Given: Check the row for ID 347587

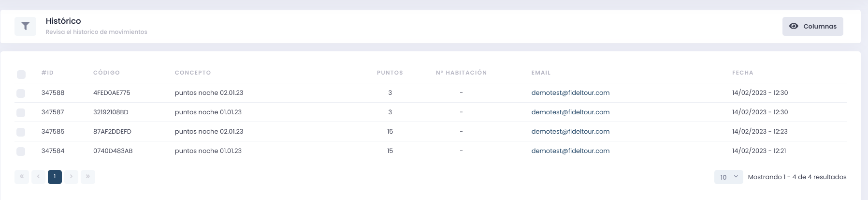Looking at the screenshot, I should pos(21,112).
